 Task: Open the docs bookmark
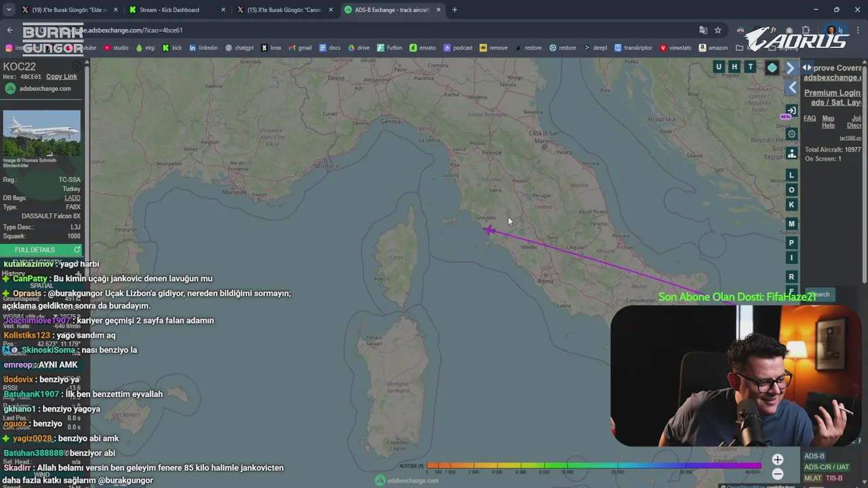[330, 47]
